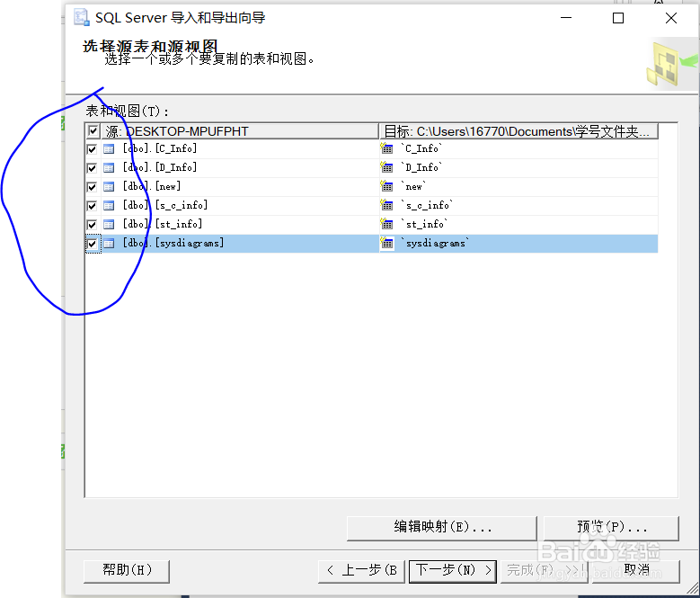Close the import/export wizard window

coord(671,18)
